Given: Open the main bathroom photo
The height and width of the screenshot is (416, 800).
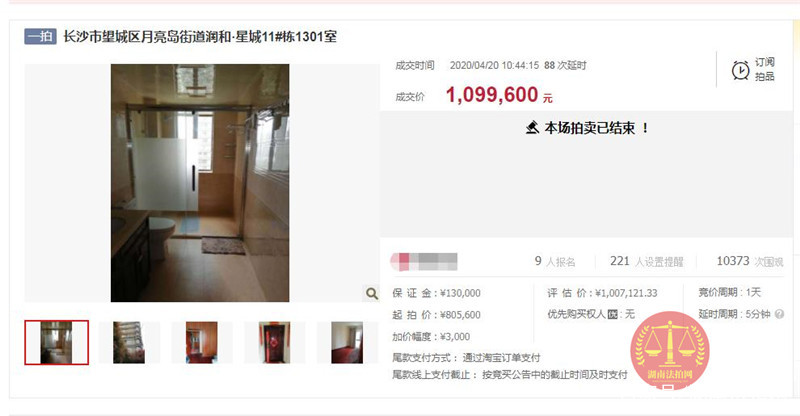Looking at the screenshot, I should click(x=200, y=183).
